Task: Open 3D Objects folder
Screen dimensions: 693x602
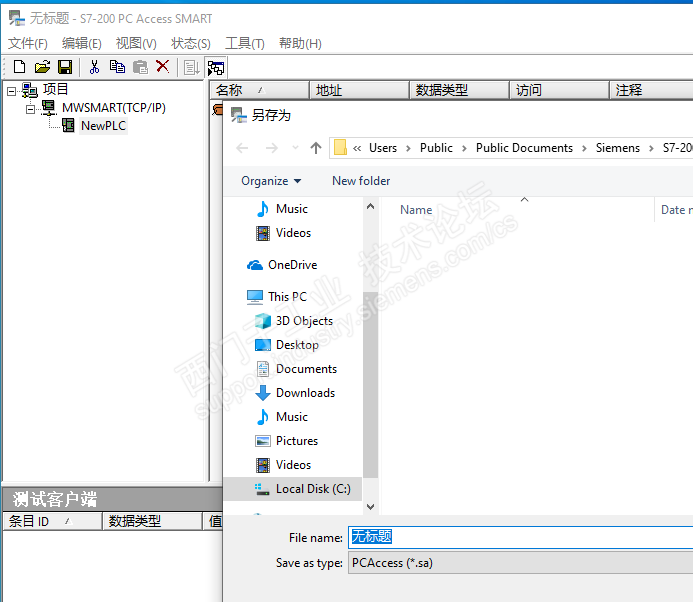Action: coord(294,320)
